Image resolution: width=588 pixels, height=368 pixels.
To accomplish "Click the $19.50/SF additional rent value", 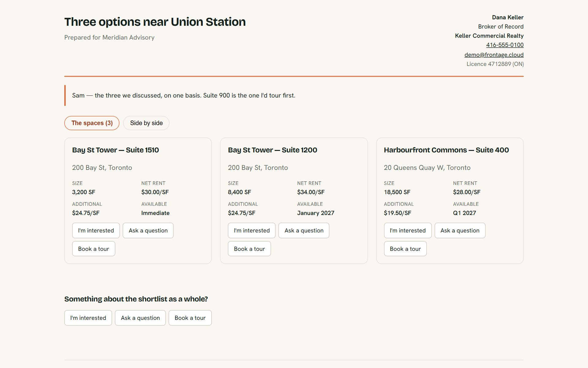I will (x=398, y=213).
